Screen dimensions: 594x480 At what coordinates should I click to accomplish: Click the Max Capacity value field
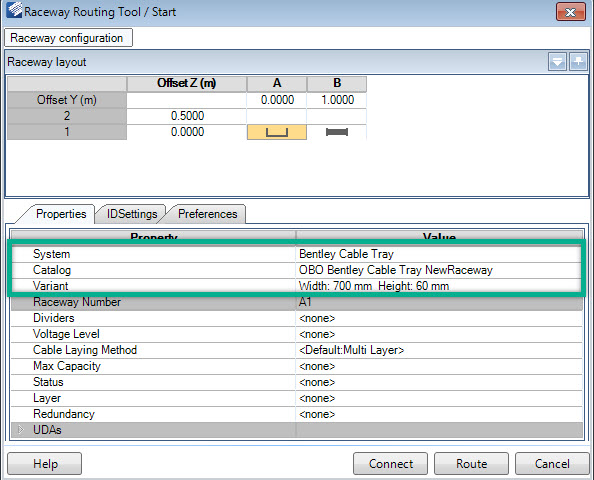pyautogui.click(x=438, y=366)
